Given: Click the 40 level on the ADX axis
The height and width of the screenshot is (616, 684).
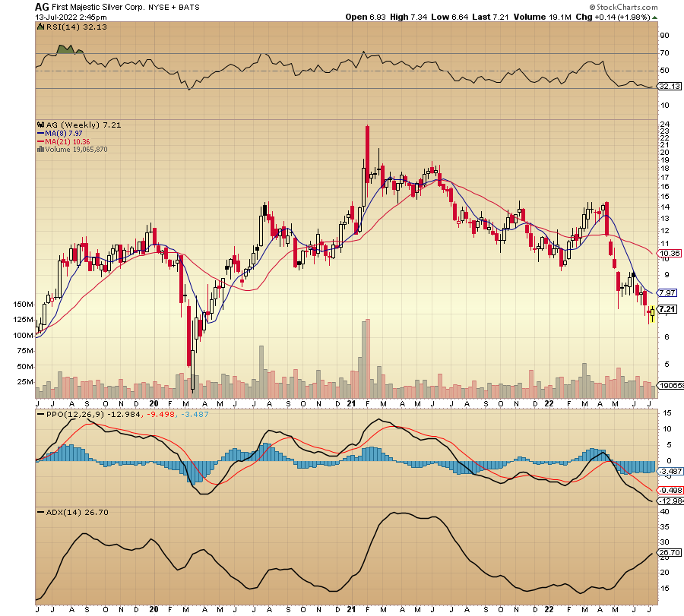Looking at the screenshot, I should pyautogui.click(x=664, y=511).
